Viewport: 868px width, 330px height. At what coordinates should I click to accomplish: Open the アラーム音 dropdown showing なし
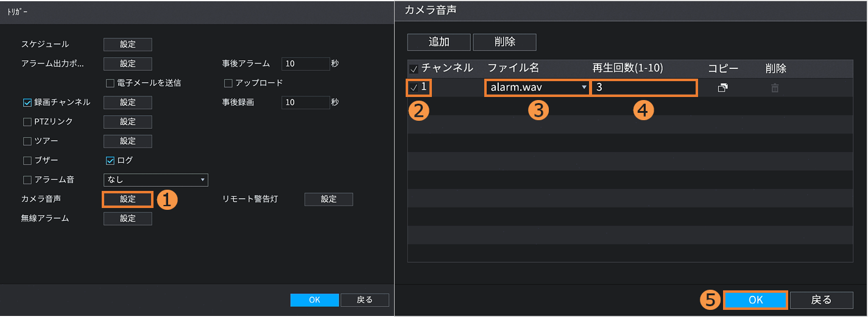tap(156, 180)
